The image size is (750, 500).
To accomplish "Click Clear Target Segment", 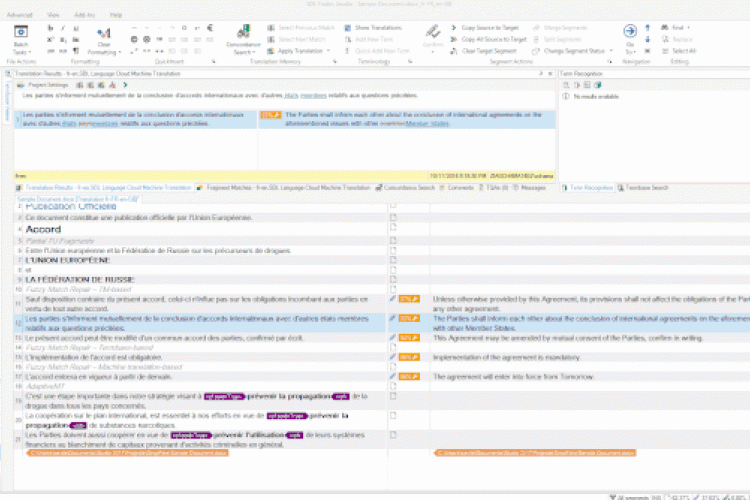I will click(x=484, y=51).
